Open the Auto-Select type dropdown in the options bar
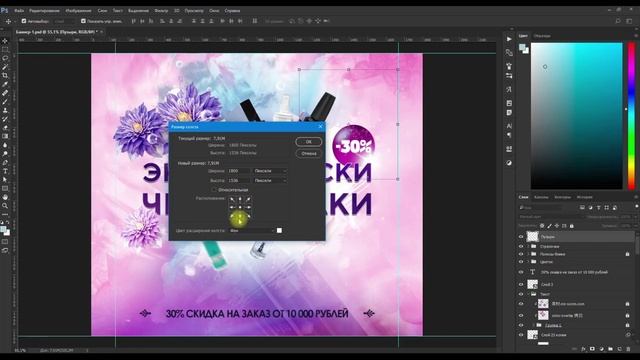The width and height of the screenshot is (640, 360). pos(64,21)
